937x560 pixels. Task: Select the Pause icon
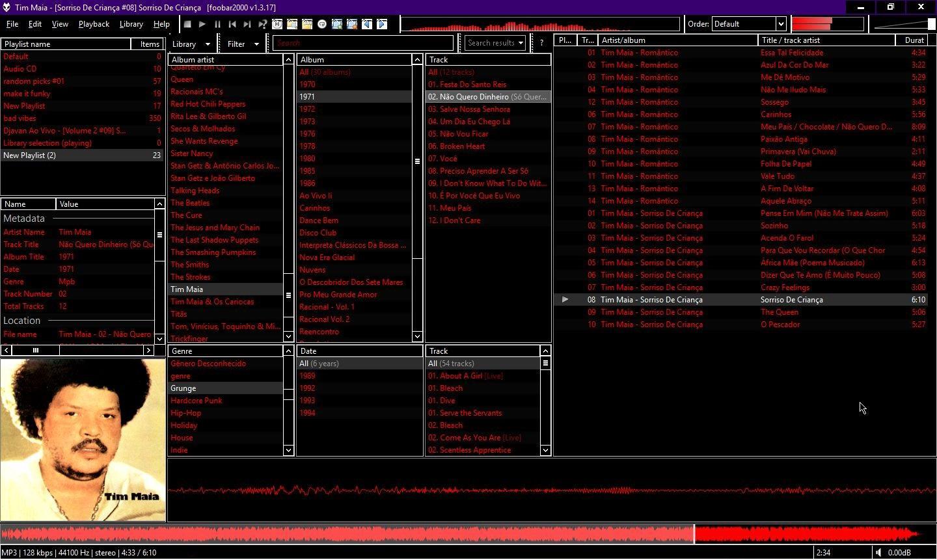tap(217, 24)
